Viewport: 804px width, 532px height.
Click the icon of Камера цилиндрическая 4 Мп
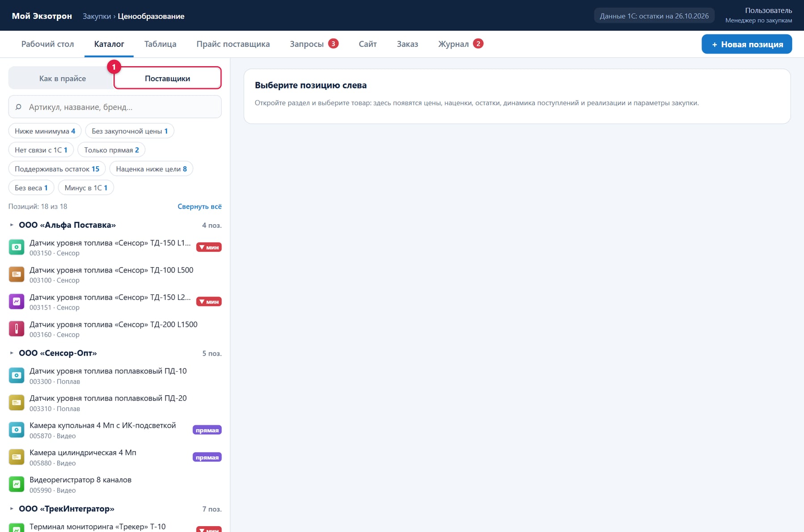point(17,457)
